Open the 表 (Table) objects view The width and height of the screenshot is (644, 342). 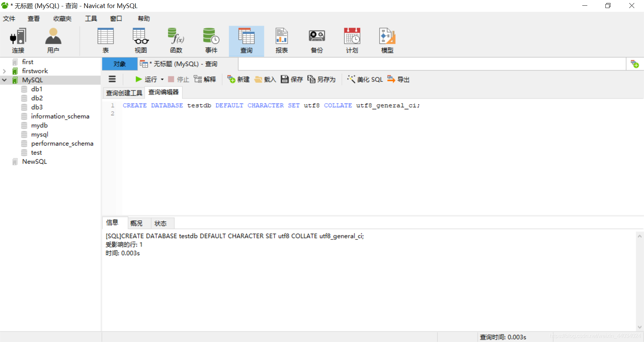(x=106, y=41)
